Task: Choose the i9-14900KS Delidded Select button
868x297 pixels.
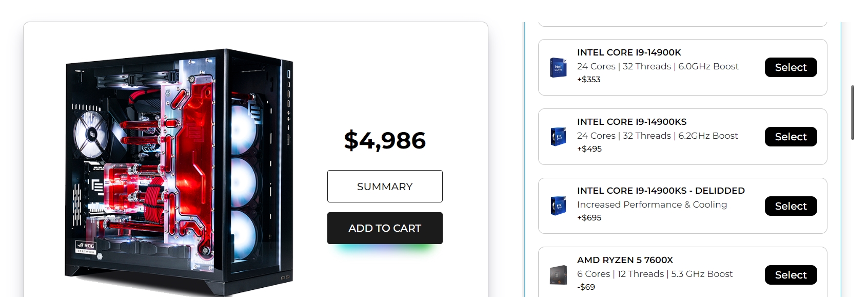Action: [x=791, y=206]
